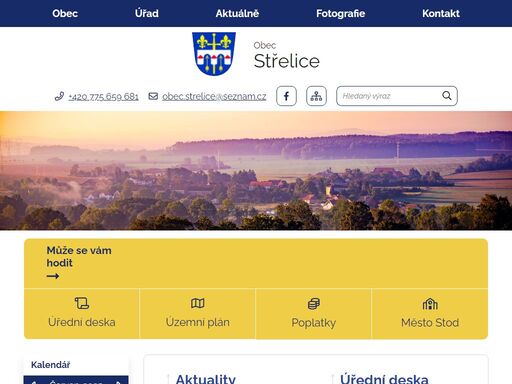Screen dimensions: 512x384
Task: Click the Úřední deska section heading
Action: click(x=384, y=379)
